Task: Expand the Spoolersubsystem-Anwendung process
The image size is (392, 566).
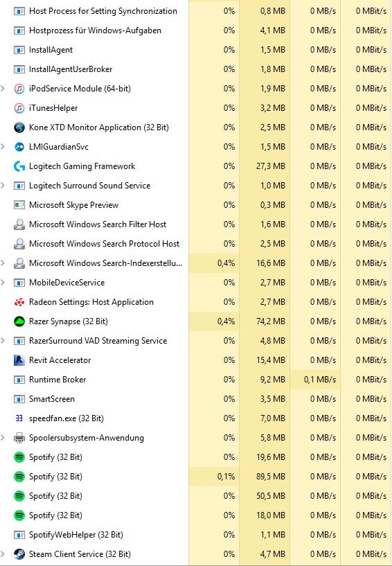Action: (x=3, y=438)
